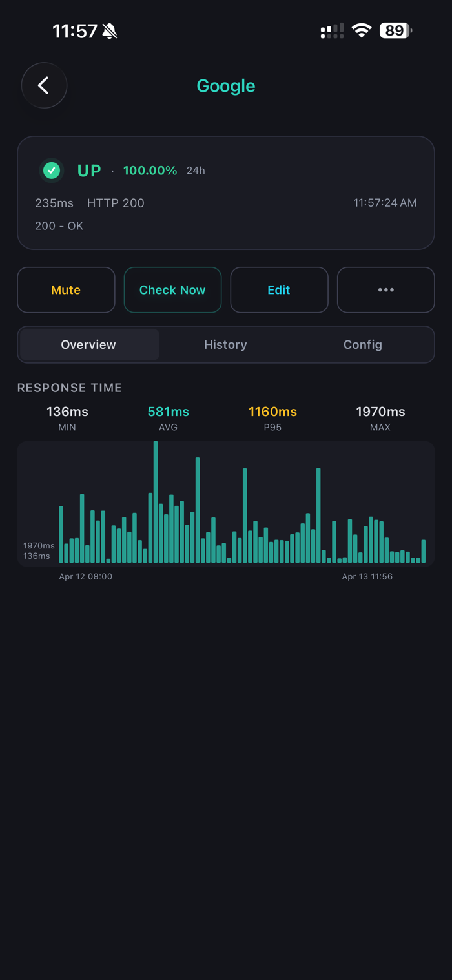452x980 pixels.
Task: Tap the 136ms MIN statistic
Action: pyautogui.click(x=67, y=418)
